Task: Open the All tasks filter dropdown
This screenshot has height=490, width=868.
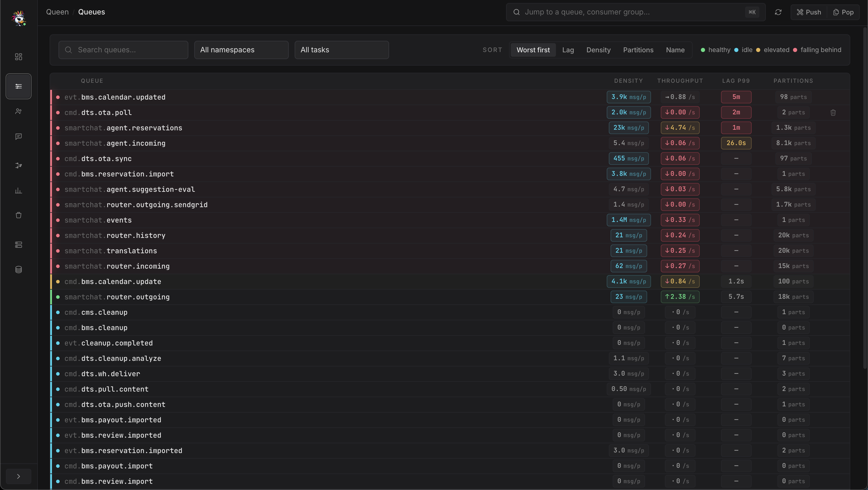Action: click(x=342, y=50)
